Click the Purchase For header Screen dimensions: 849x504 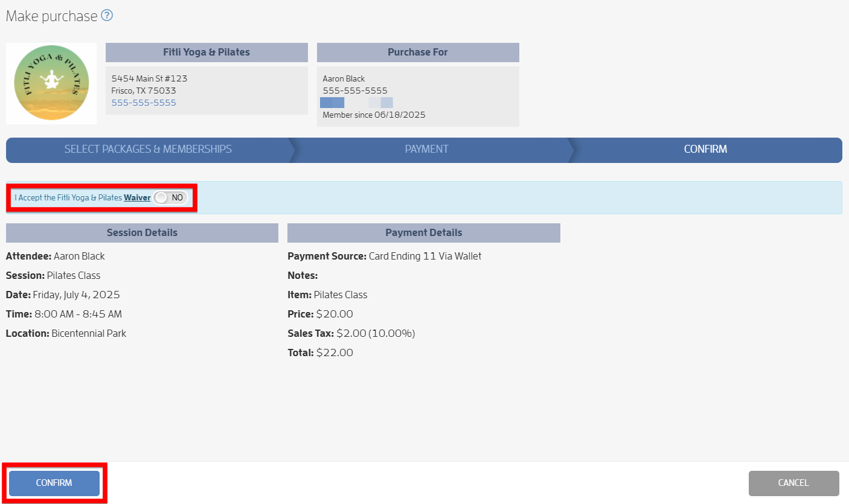(418, 53)
